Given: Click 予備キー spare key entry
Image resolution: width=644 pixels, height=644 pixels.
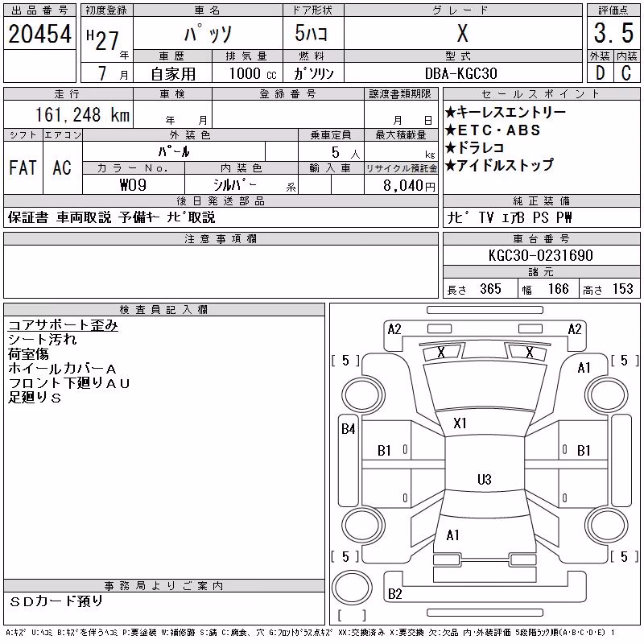Looking at the screenshot, I should point(139,217).
